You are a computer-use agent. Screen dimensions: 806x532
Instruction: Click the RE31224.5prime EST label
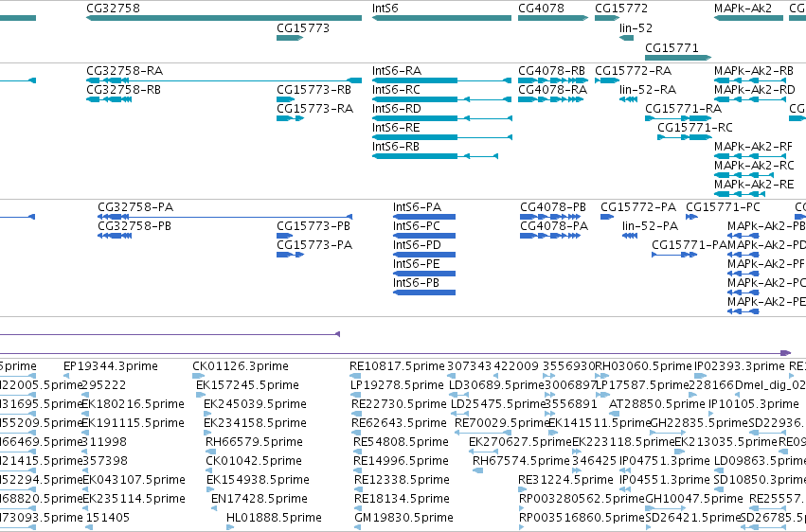point(565,480)
